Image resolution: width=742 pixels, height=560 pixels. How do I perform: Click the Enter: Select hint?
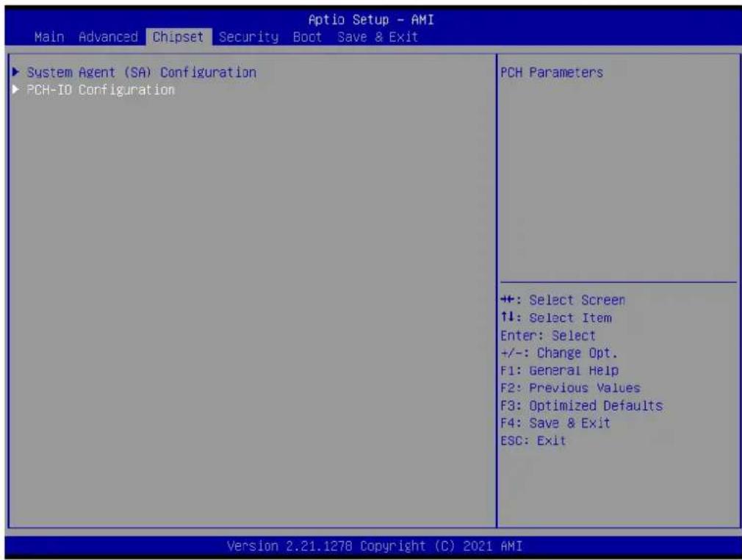(x=548, y=336)
